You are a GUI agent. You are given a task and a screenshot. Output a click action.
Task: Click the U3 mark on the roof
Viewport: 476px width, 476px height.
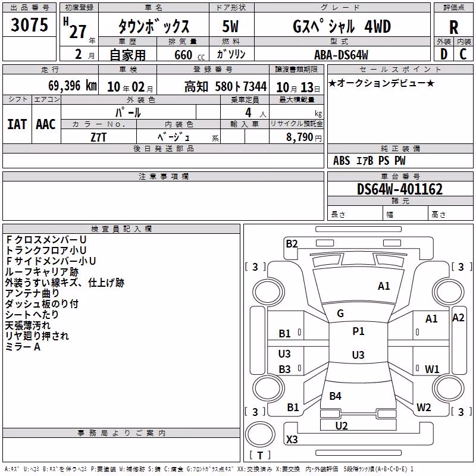[358, 355]
